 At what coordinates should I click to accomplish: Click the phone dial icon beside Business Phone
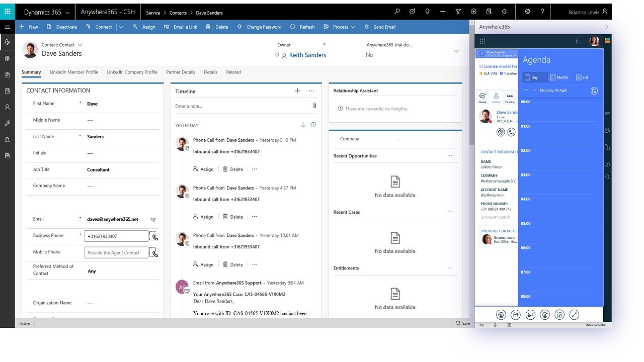154,236
